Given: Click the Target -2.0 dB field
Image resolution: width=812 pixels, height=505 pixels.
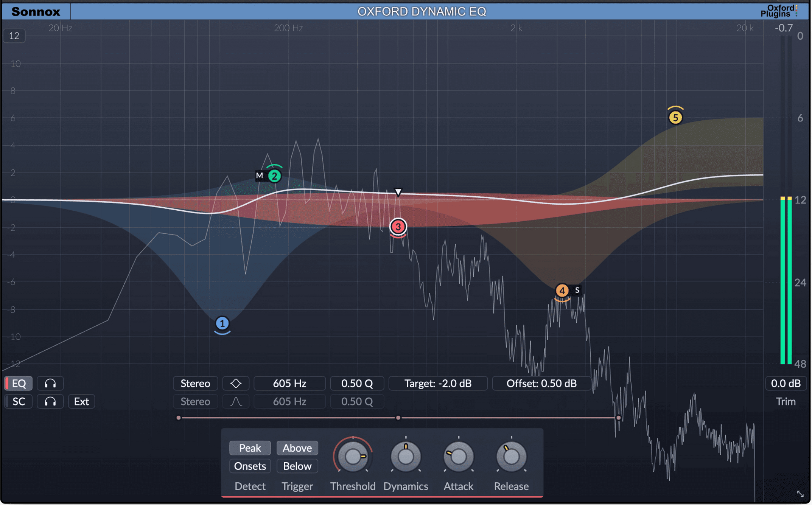Looking at the screenshot, I should click(x=438, y=383).
